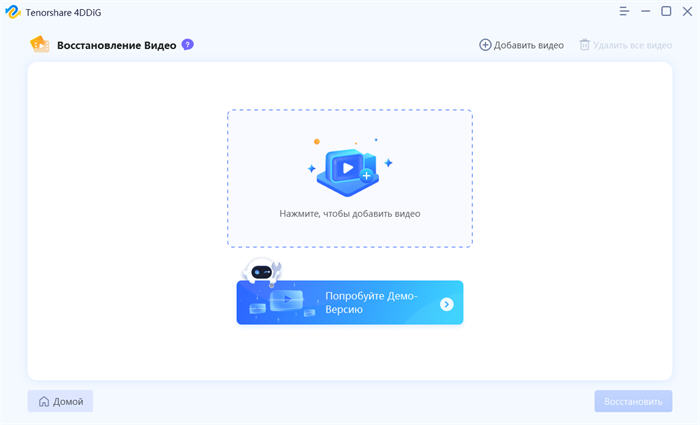Click the plus circle icon for adding video
Screen dimensions: 700x425
485,45
